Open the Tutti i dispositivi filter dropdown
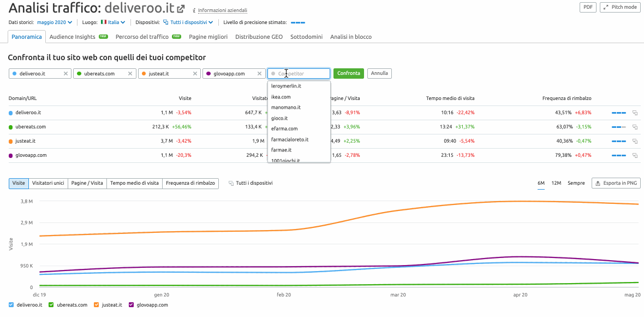This screenshot has height=317, width=644. pos(188,22)
